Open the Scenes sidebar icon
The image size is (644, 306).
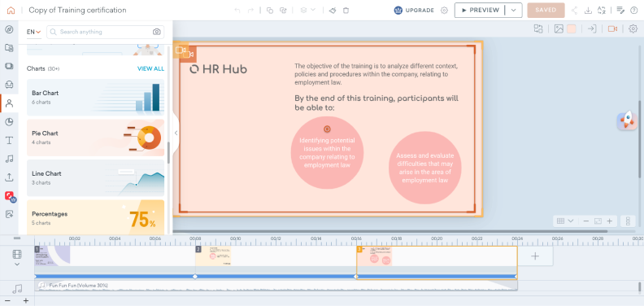coord(9,66)
